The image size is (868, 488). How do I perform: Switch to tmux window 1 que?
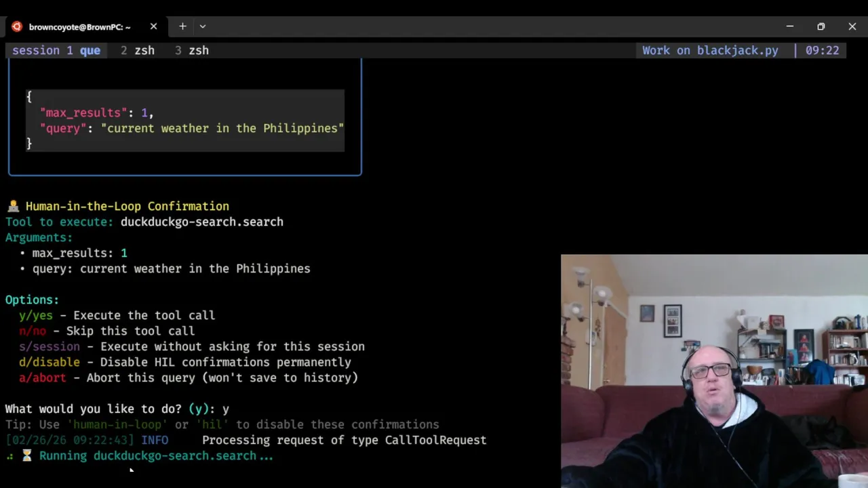[x=83, y=50]
